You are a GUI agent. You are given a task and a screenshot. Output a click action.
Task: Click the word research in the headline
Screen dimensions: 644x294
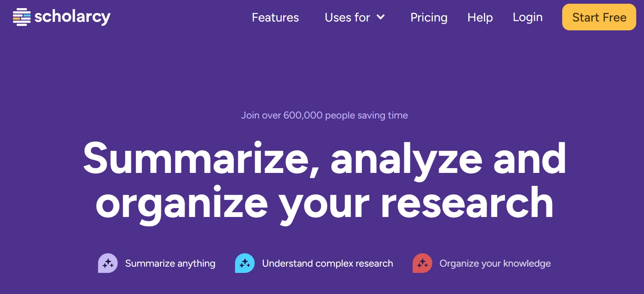click(x=467, y=203)
